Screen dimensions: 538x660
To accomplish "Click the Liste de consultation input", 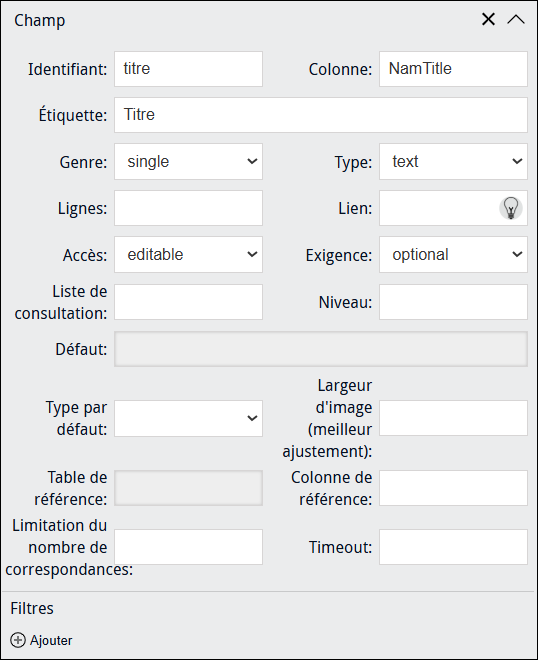I will pos(188,302).
